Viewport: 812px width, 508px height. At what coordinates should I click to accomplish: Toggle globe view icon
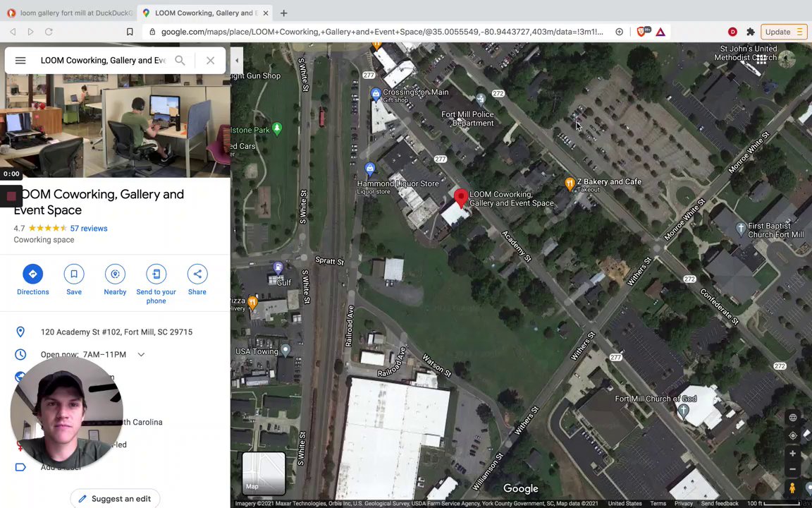coord(792,417)
